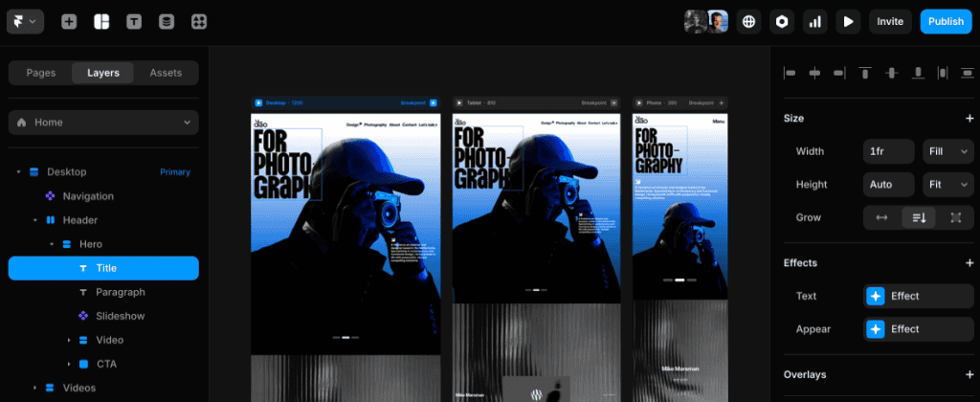Click the Width value field 1fr
Screen dimensions: 980x402
coord(889,151)
